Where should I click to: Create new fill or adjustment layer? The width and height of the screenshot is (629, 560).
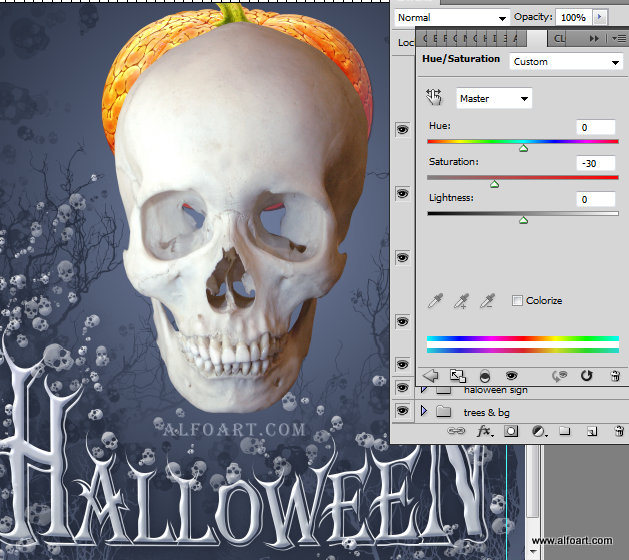(x=539, y=431)
